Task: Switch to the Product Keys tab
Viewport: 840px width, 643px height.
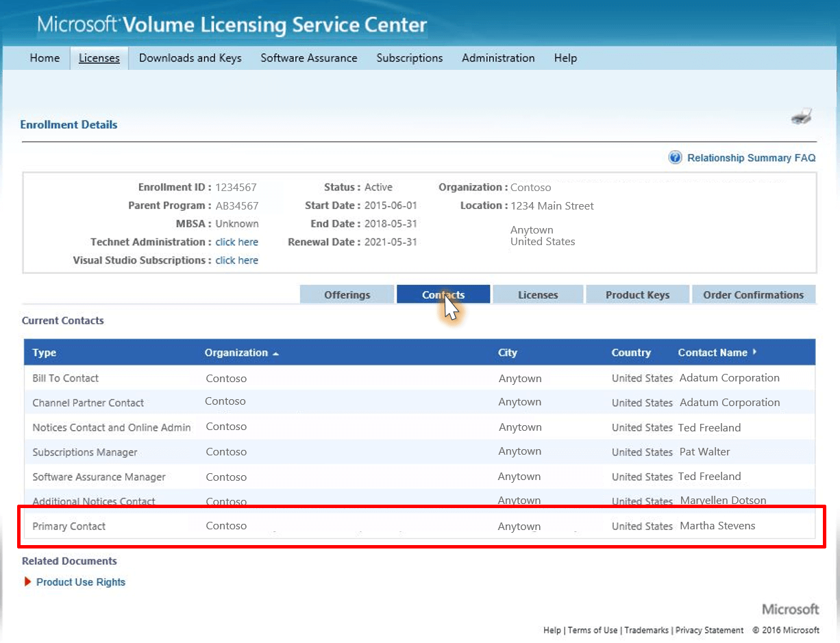Action: click(637, 294)
